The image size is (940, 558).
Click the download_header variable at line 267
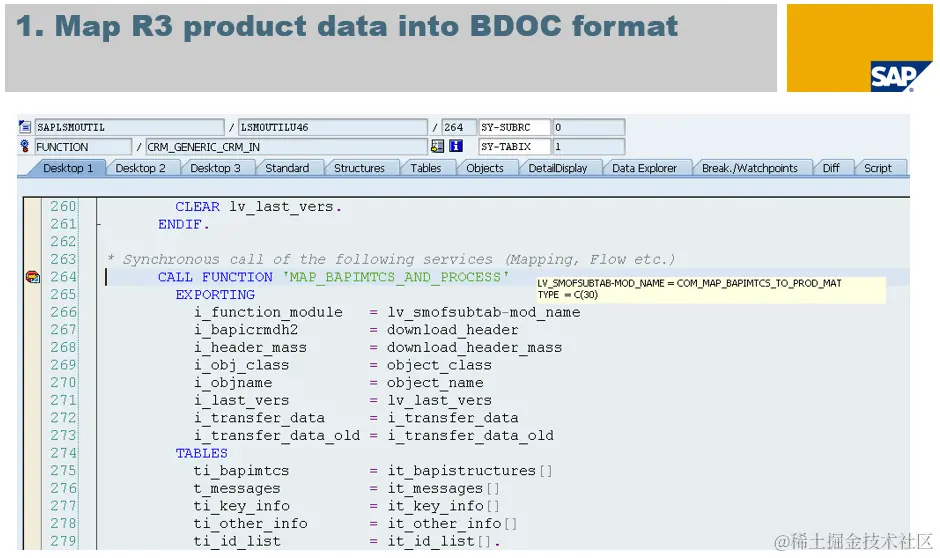(x=452, y=330)
